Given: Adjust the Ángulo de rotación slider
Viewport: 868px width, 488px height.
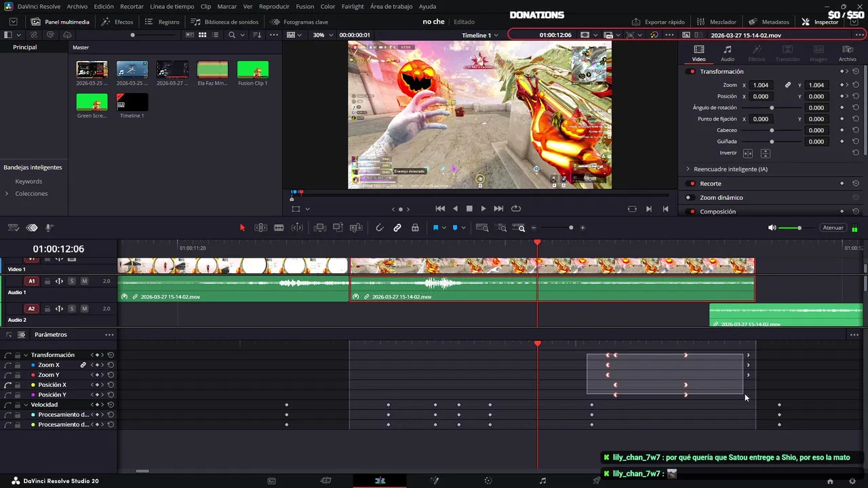Looking at the screenshot, I should click(772, 108).
